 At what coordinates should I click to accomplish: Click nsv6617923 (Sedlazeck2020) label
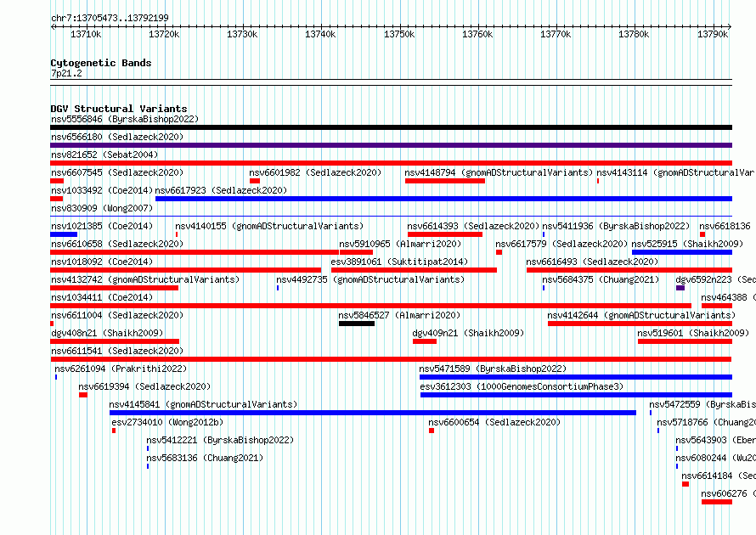tap(221, 190)
